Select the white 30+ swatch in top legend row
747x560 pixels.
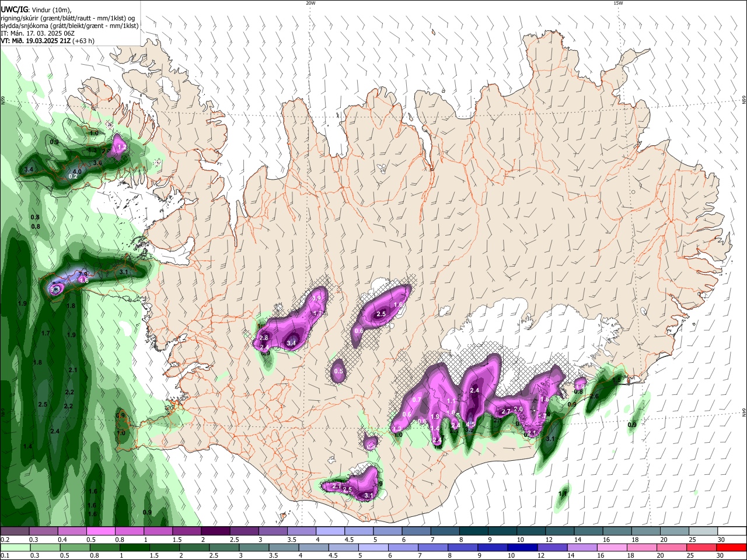731,531
